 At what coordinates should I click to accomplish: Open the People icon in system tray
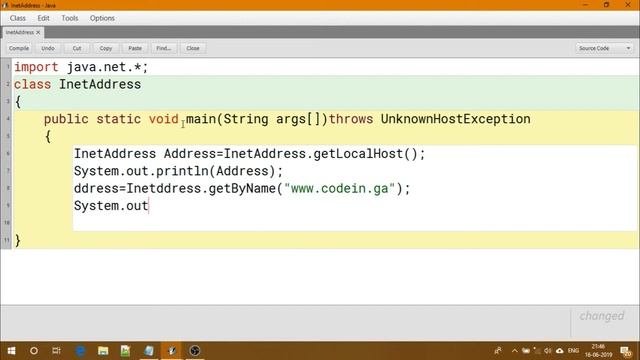[x=498, y=351]
